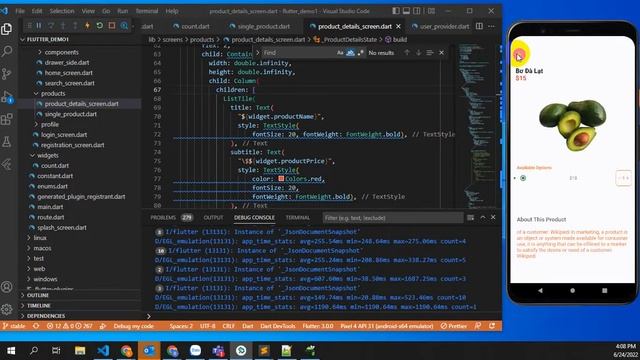Screen dimensions: 640x360
Task: Clear or wrap console lines icon
Action: 471,218
